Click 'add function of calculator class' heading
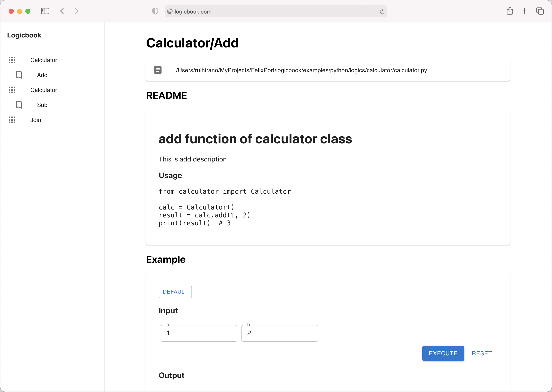 click(255, 139)
